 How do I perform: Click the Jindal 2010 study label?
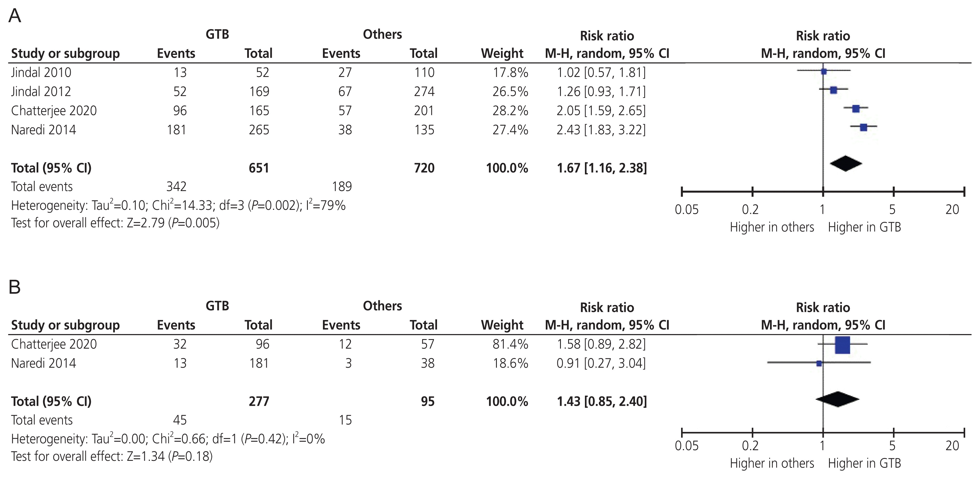(41, 72)
